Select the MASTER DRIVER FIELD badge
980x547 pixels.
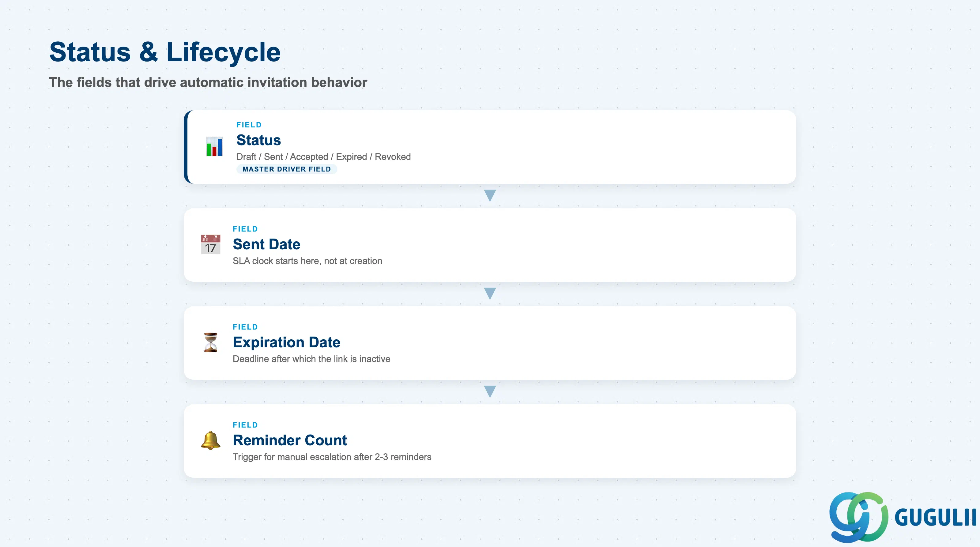tap(286, 169)
